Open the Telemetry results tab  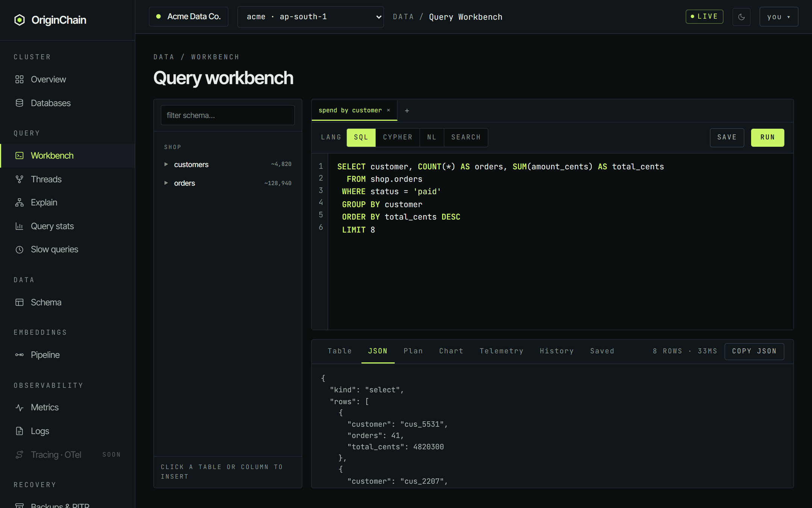(501, 351)
